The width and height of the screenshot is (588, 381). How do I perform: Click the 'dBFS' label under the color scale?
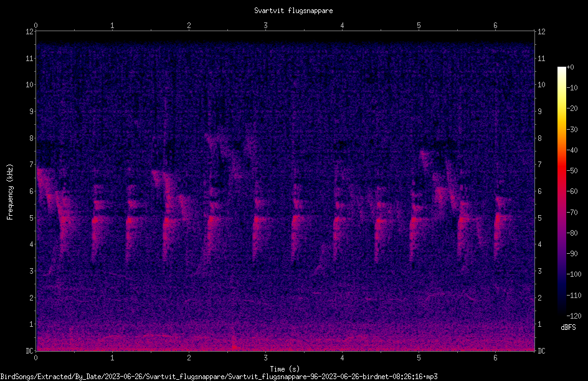click(x=568, y=327)
